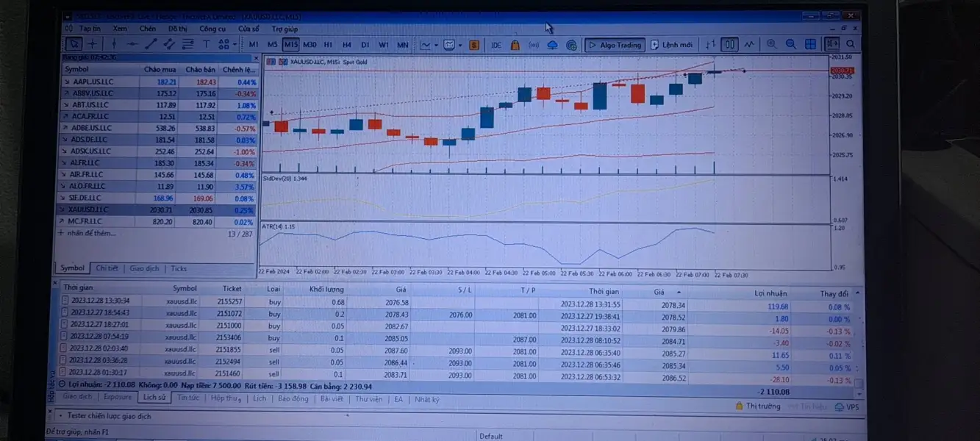Toggle candlestick chart display mode
The width and height of the screenshot is (980, 441).
tap(729, 45)
